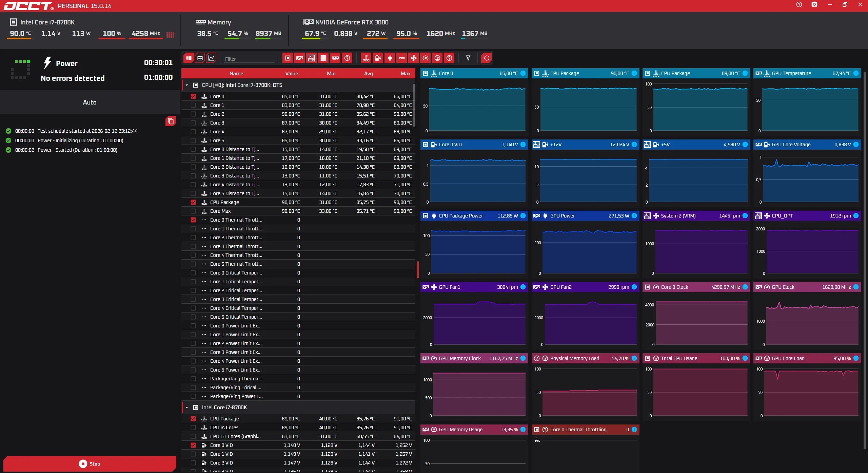
Task: Take a screenshot with the camera icon
Action: 814,5
